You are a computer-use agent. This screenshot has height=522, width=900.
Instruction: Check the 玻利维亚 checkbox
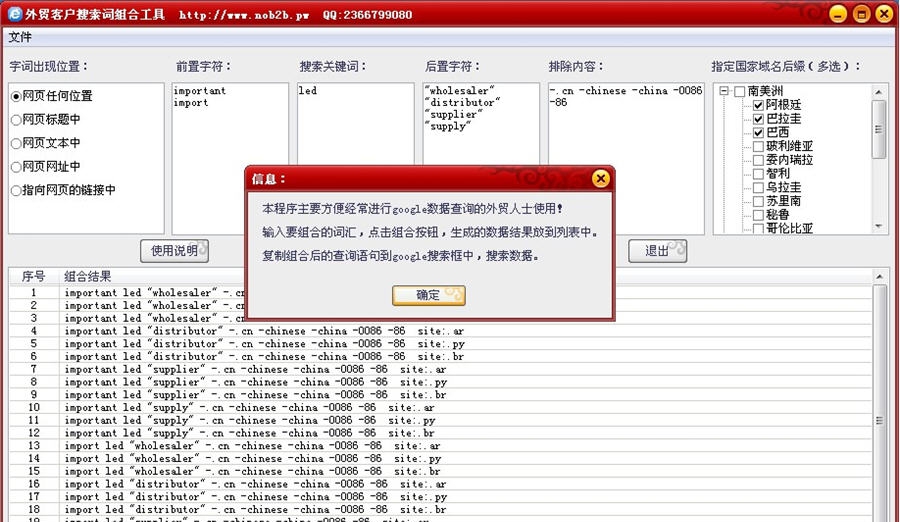coord(758,146)
